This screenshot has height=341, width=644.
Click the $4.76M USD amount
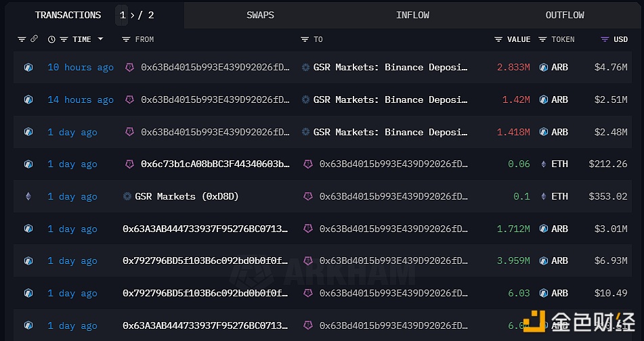pos(611,67)
